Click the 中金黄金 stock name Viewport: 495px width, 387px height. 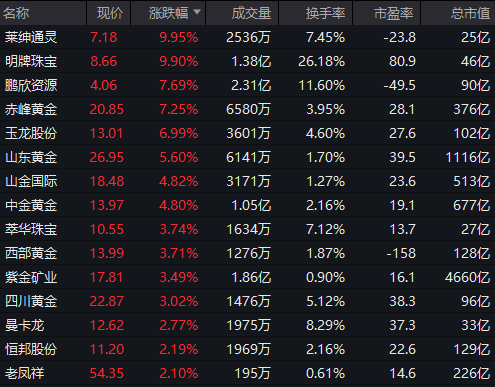[31, 205]
